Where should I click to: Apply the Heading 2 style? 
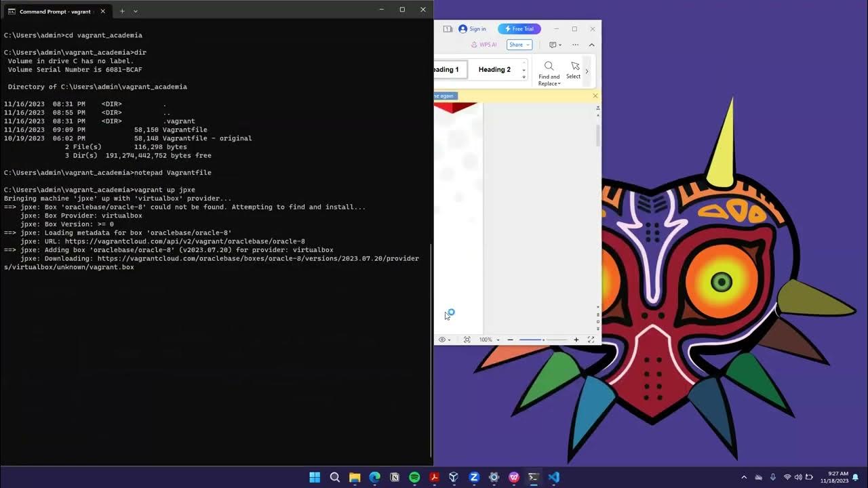[494, 69]
